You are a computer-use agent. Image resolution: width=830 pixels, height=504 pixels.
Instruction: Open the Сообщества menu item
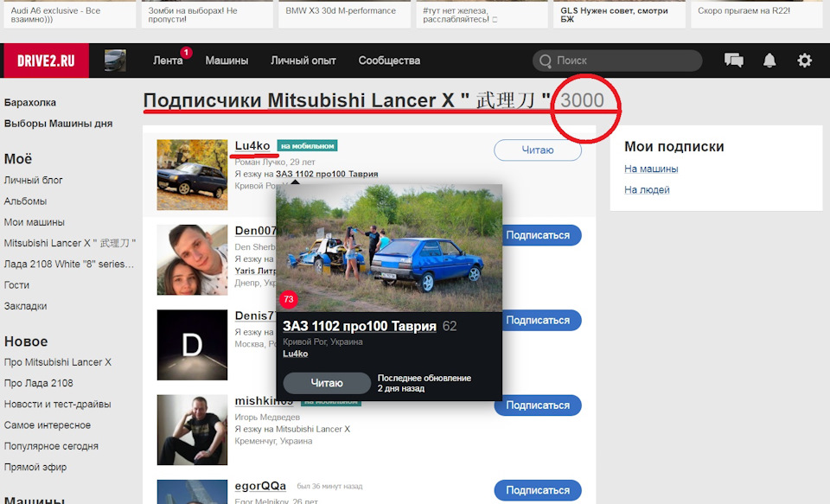pyautogui.click(x=389, y=61)
